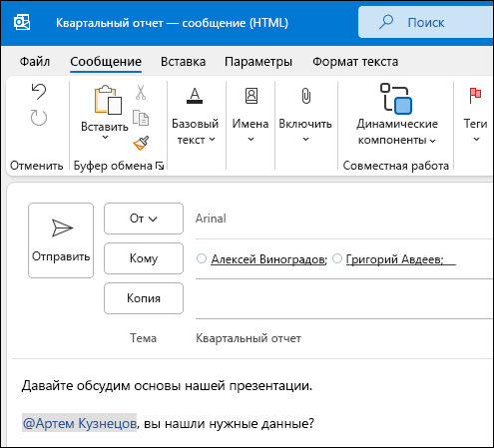The height and width of the screenshot is (448, 494).
Task: Click the Redo arrow icon
Action: coord(39,118)
